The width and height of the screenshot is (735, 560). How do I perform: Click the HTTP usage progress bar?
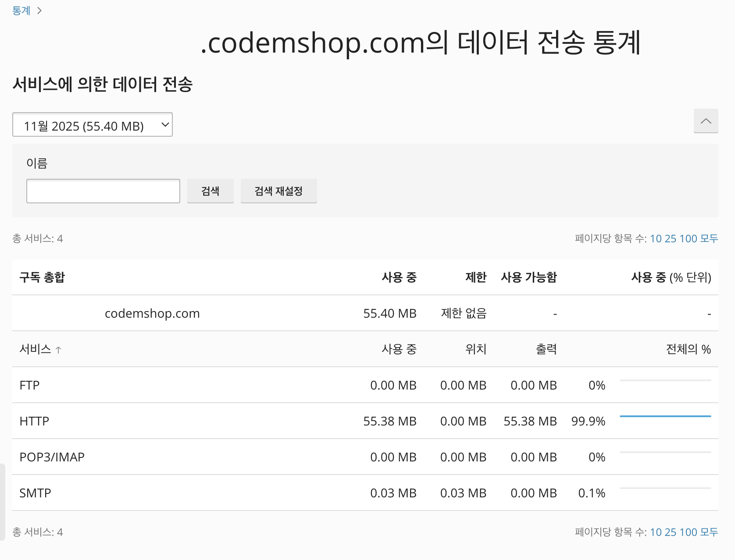coord(665,416)
